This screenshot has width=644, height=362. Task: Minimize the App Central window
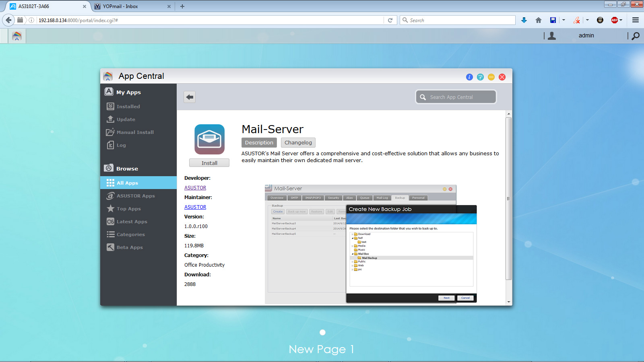[491, 77]
